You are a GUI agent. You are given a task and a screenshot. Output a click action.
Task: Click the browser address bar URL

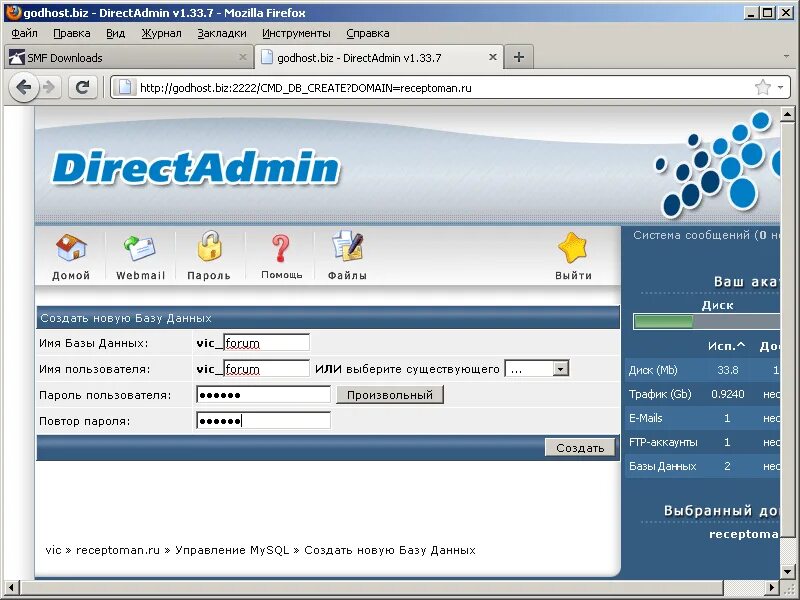(306, 88)
